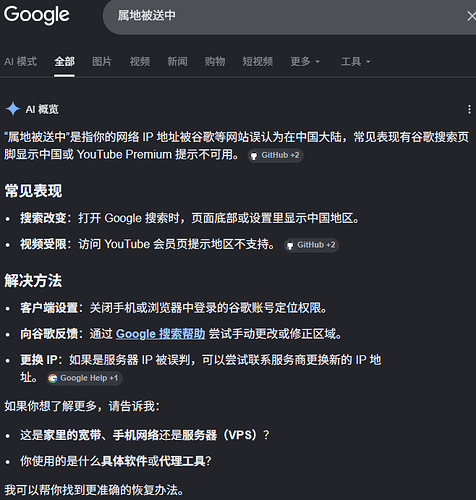The image size is (476, 500).
Task: Click 如果你想了解更多 sentence
Action: pos(82,406)
